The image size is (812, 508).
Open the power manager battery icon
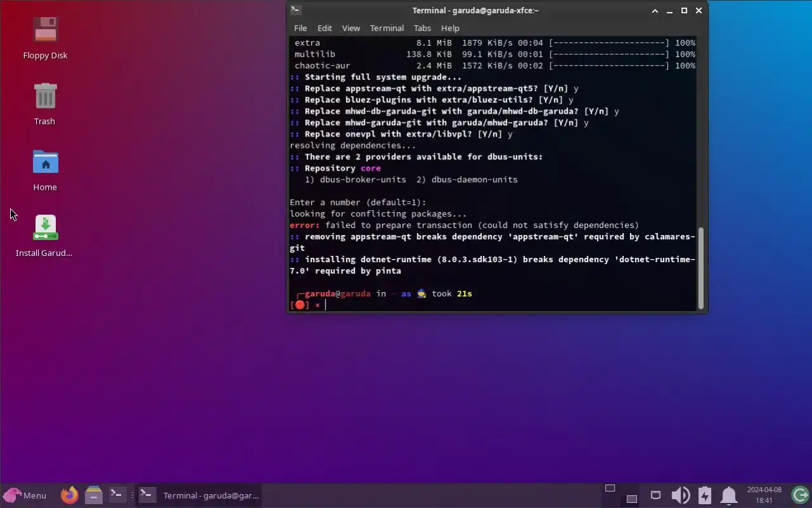click(705, 495)
